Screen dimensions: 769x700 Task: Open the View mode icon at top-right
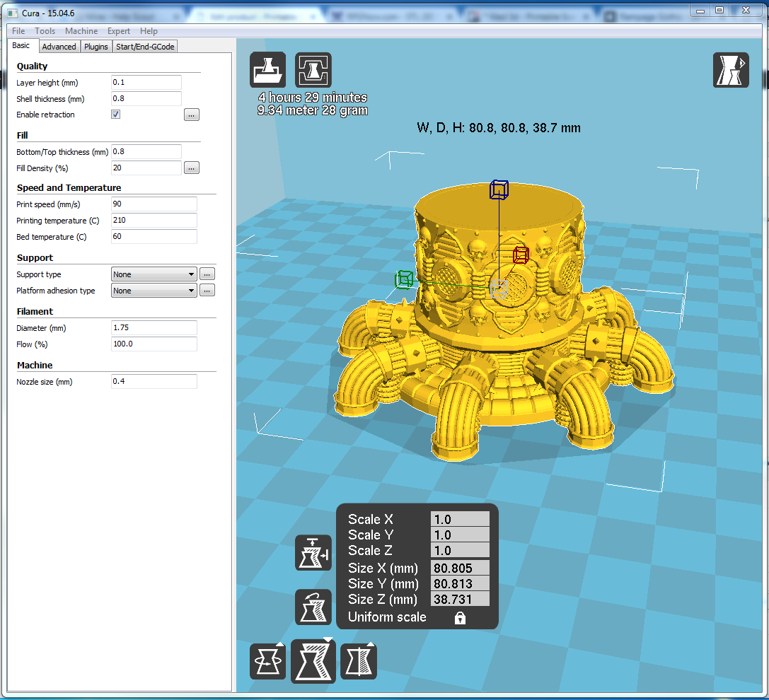coord(731,69)
